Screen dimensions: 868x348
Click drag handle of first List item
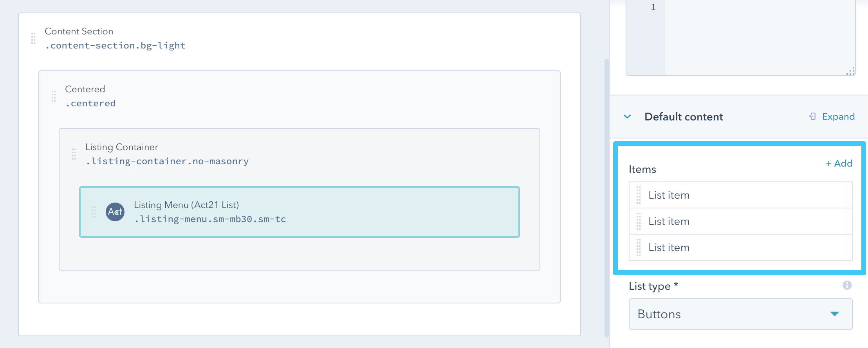click(x=639, y=195)
